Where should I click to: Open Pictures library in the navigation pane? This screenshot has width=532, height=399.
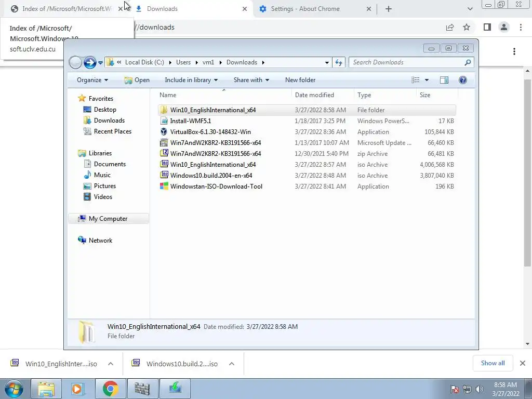point(105,185)
